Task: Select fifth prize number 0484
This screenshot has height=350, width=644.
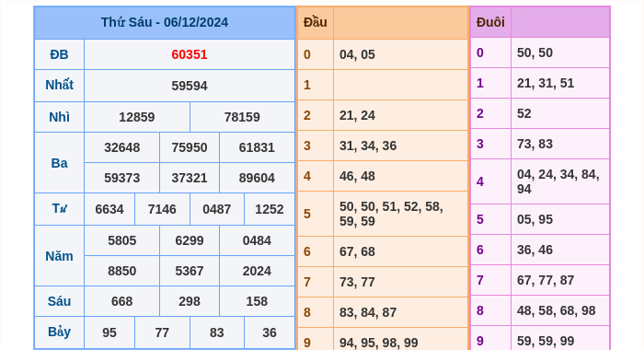Action: pyautogui.click(x=257, y=240)
